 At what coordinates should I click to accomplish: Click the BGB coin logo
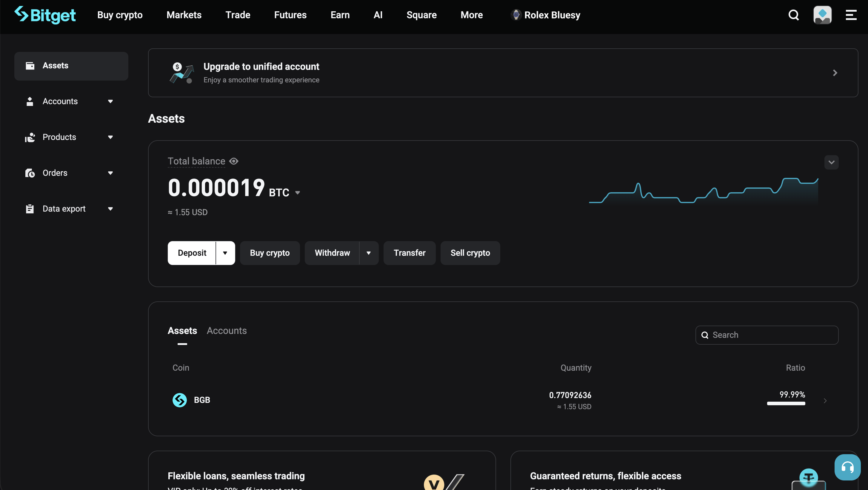click(180, 400)
